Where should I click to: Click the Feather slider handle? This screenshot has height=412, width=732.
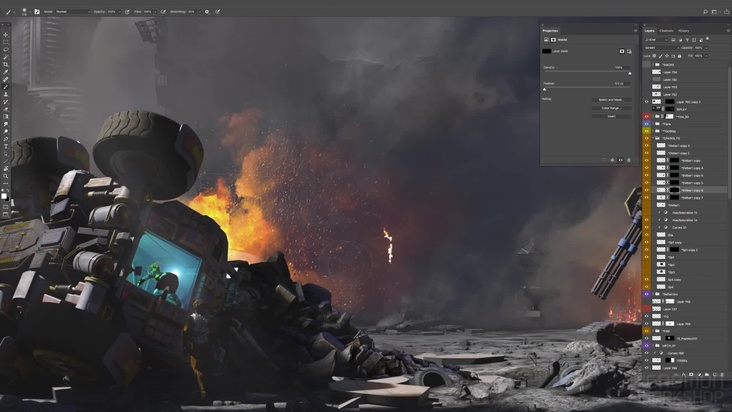pyautogui.click(x=544, y=90)
